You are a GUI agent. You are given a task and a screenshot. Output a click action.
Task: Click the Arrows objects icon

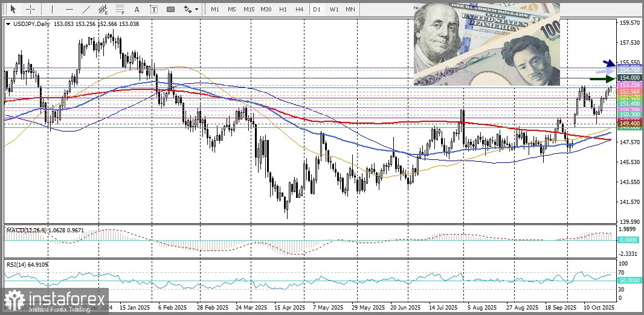(x=188, y=9)
